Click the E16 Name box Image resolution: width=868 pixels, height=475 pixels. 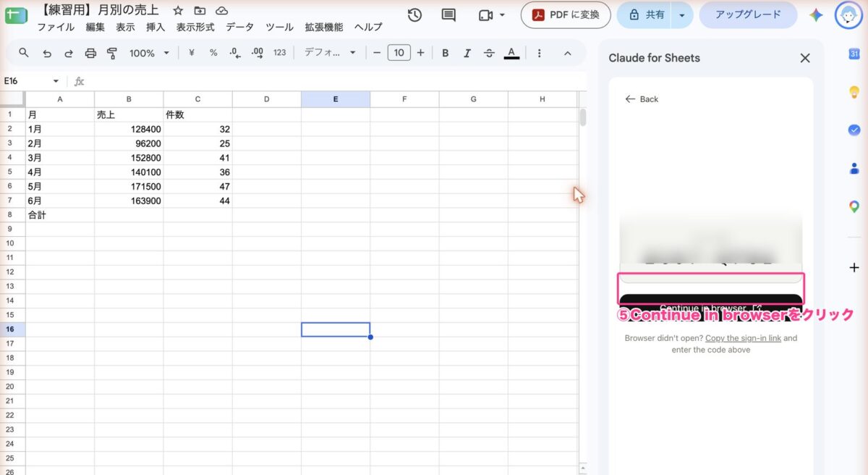(x=25, y=81)
